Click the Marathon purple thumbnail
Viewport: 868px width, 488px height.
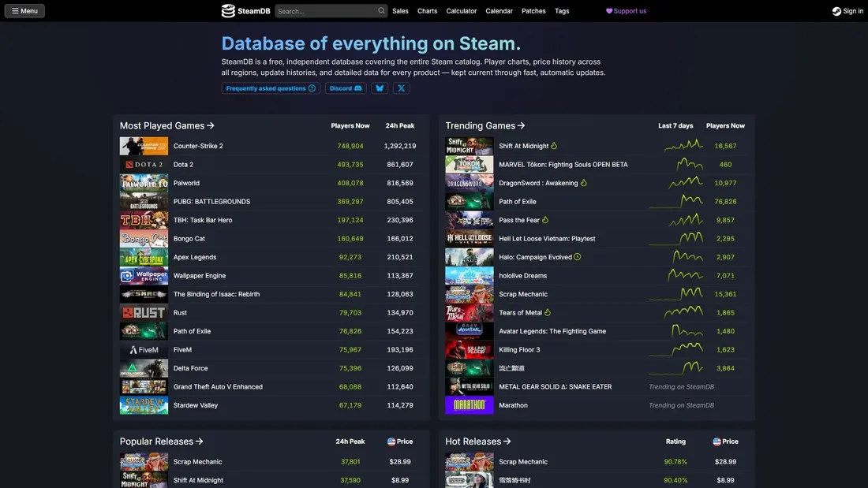click(470, 405)
